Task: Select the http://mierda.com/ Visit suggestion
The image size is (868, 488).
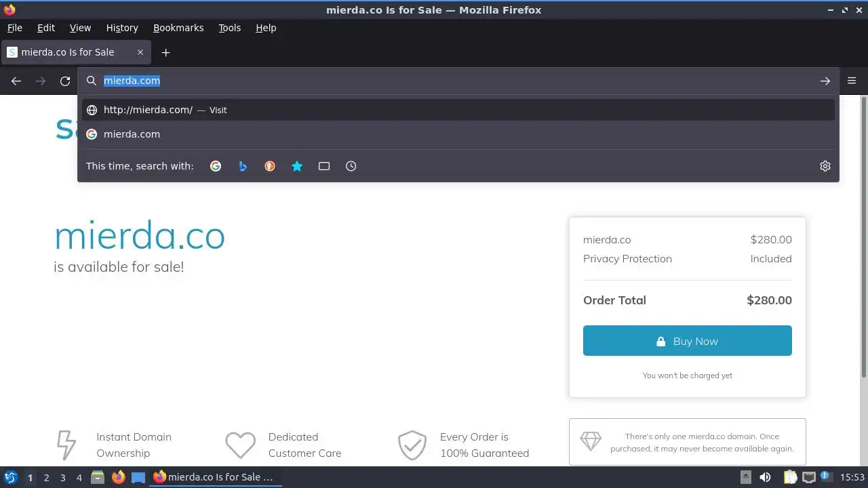Action: 458,110
